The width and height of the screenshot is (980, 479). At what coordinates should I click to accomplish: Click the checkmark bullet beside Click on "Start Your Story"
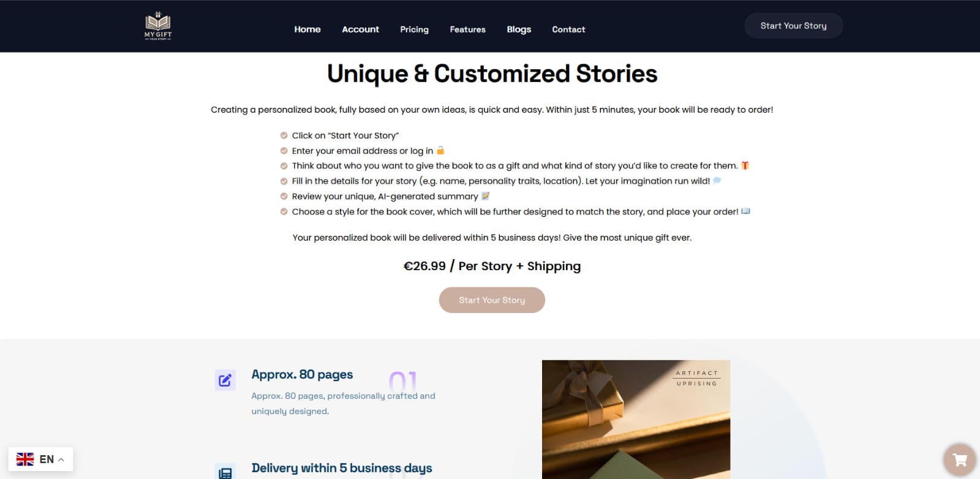click(x=284, y=135)
